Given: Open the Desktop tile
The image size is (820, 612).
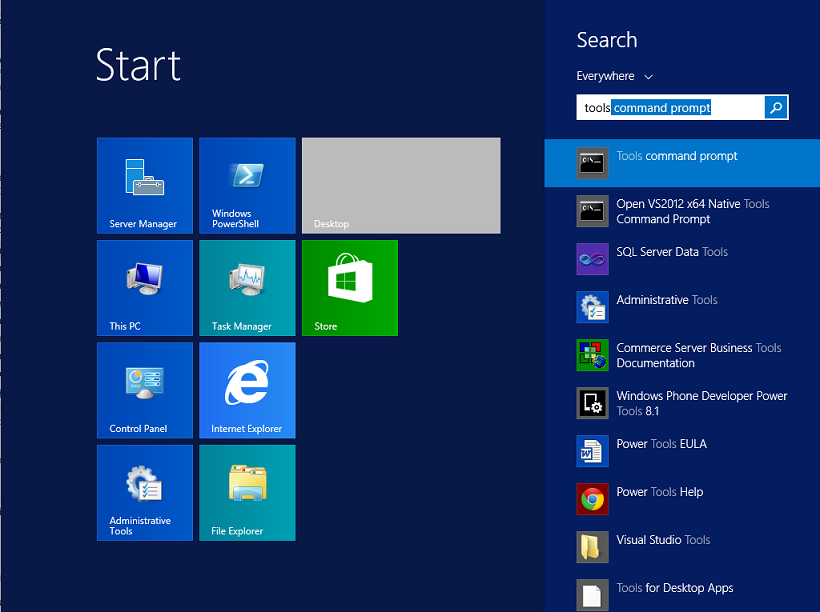Looking at the screenshot, I should tap(401, 185).
